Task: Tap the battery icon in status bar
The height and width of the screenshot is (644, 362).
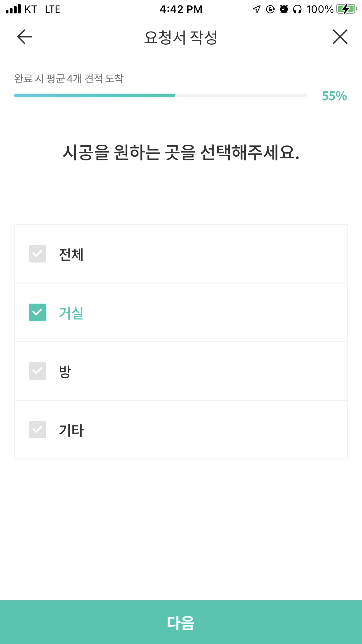Action: pos(347,9)
